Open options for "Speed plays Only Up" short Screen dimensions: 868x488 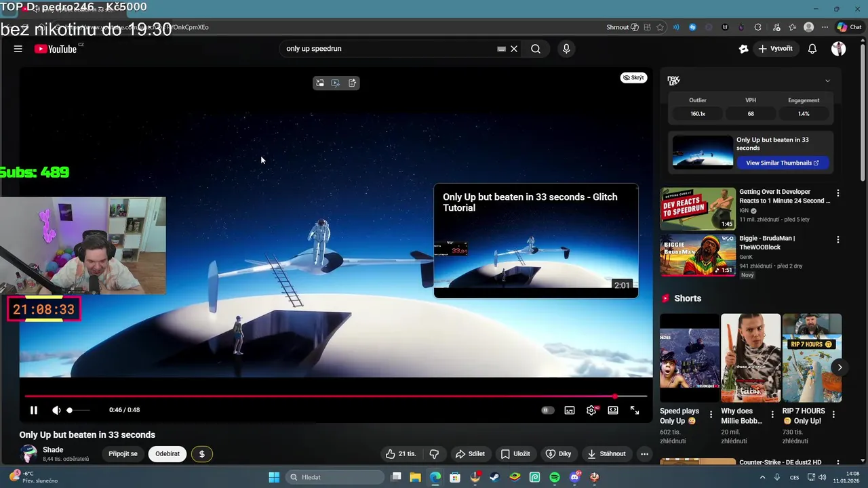pyautogui.click(x=711, y=414)
